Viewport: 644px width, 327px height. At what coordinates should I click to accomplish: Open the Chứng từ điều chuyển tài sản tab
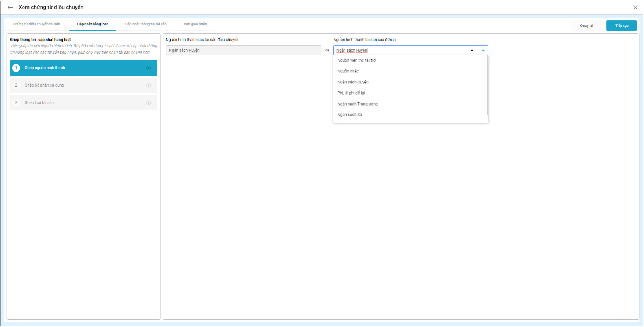point(36,24)
